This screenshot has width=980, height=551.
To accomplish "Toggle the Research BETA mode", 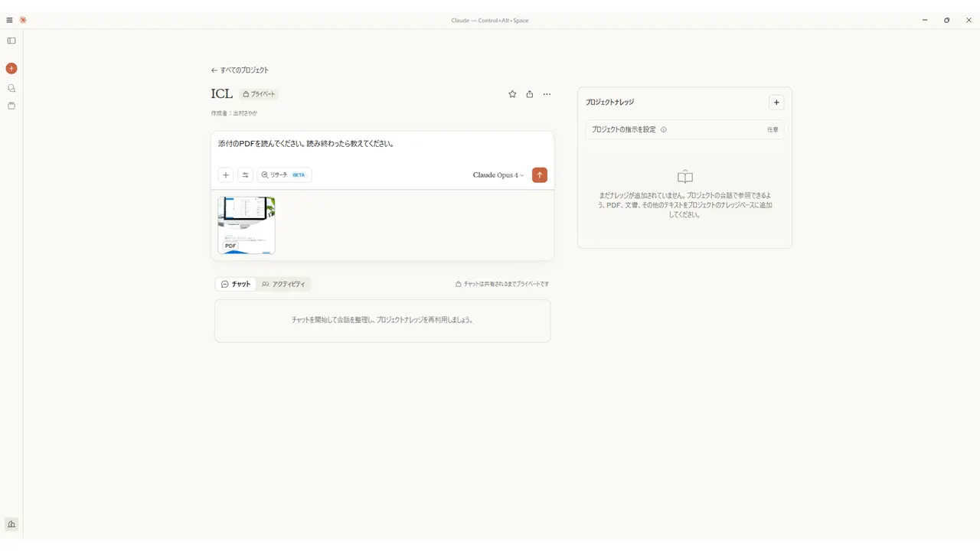I will (x=284, y=175).
